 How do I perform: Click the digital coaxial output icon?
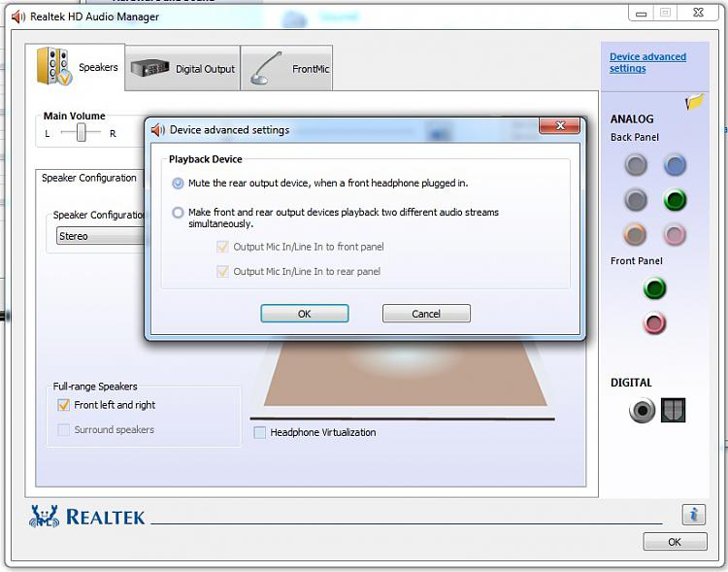coord(643,410)
